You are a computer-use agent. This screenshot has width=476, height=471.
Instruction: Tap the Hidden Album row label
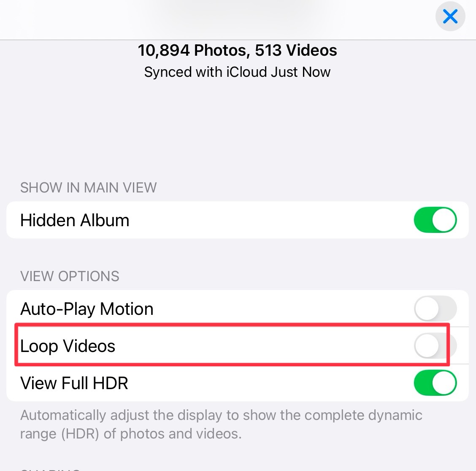pyautogui.click(x=75, y=220)
